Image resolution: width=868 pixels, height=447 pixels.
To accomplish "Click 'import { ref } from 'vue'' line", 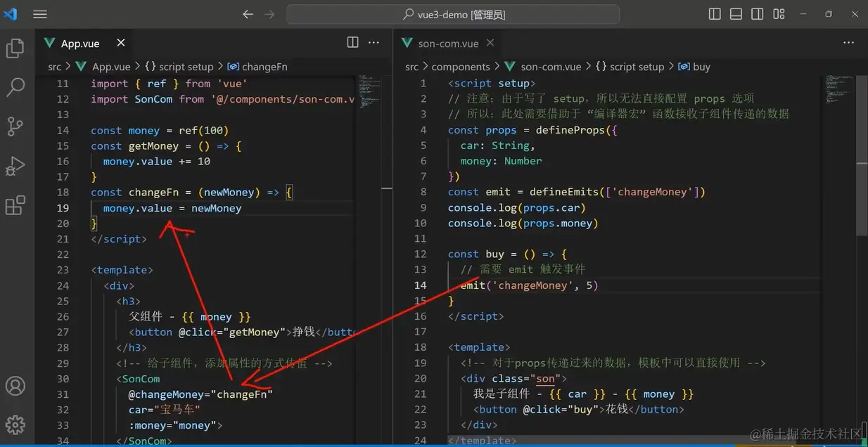I will click(169, 84).
